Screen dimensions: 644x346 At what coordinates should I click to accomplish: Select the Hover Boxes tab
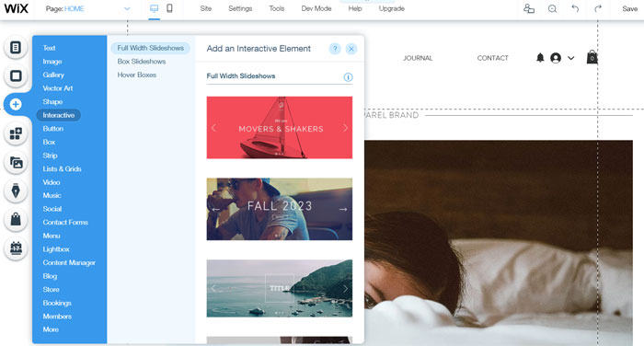tap(137, 75)
